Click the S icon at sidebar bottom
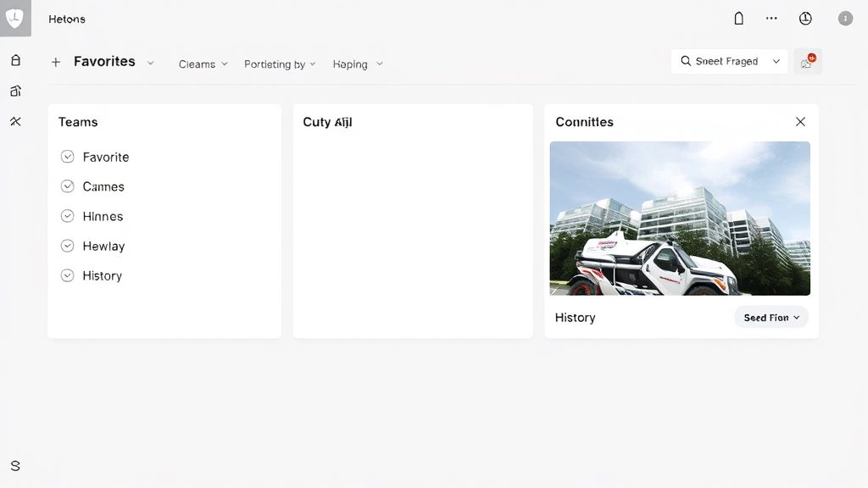The width and height of the screenshot is (868, 488). coord(15,466)
